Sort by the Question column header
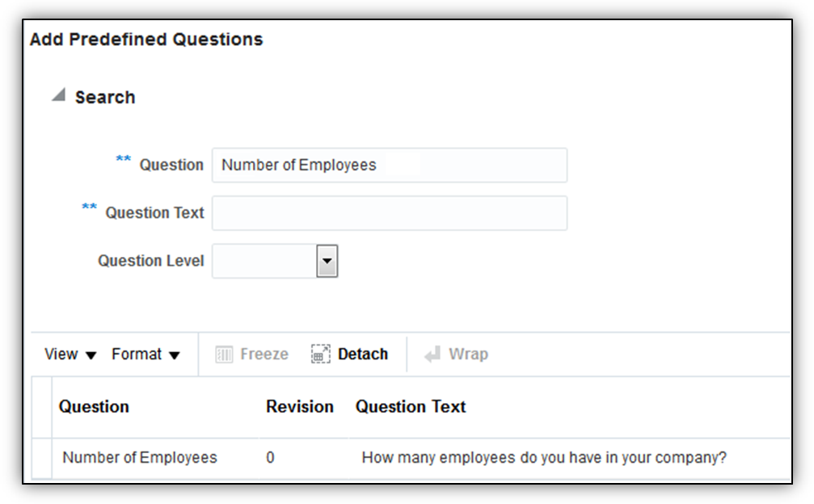Screen dimensions: 814x504 [x=94, y=407]
